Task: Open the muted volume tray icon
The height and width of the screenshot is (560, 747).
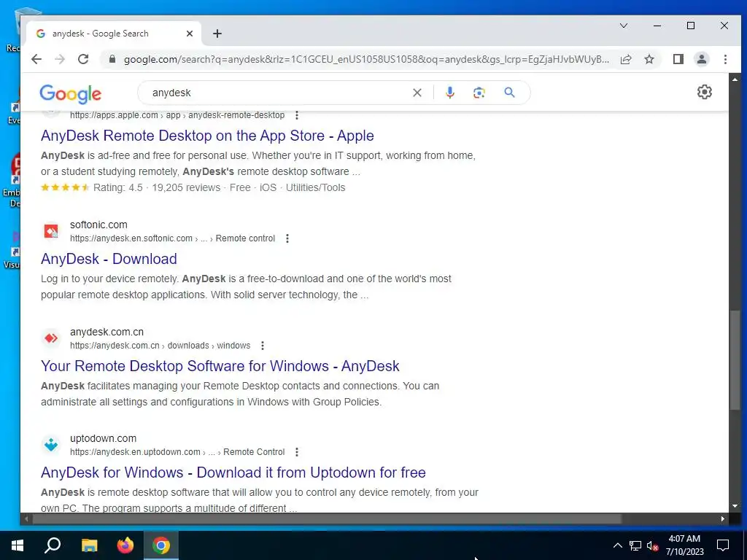Action: click(652, 545)
